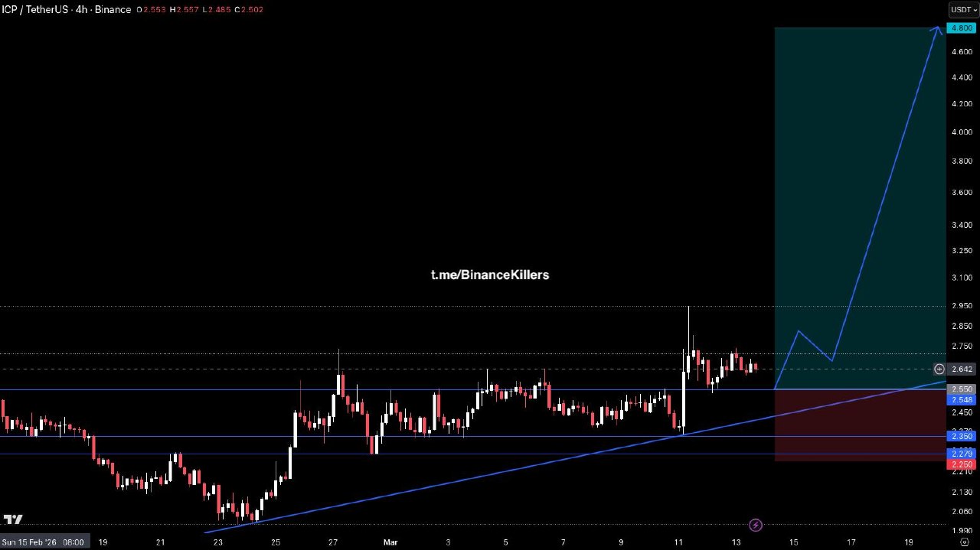The height and width of the screenshot is (550, 980).
Task: Click the blue 2.350 price level label
Action: [x=961, y=436]
